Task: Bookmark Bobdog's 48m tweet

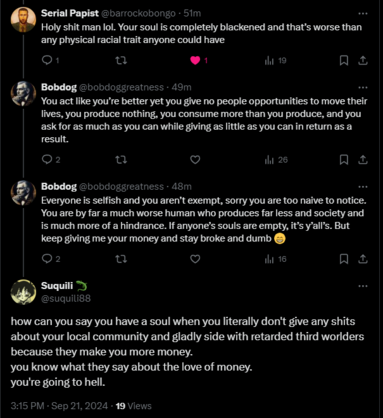Action: [x=344, y=259]
